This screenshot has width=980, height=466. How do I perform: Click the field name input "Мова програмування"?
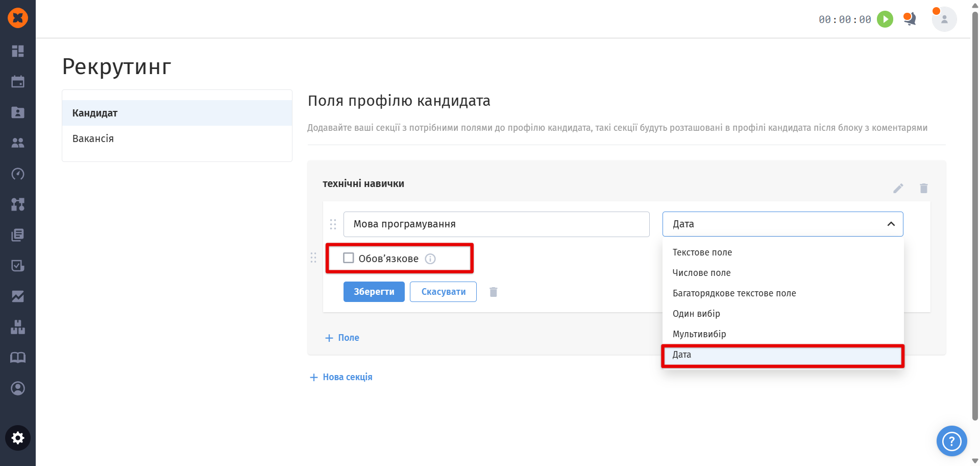(x=496, y=224)
